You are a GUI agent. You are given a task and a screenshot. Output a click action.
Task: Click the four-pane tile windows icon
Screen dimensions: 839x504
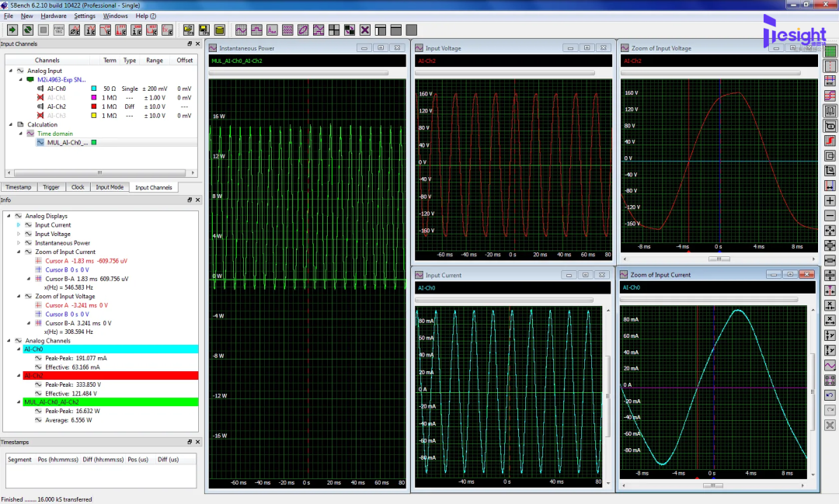334,30
